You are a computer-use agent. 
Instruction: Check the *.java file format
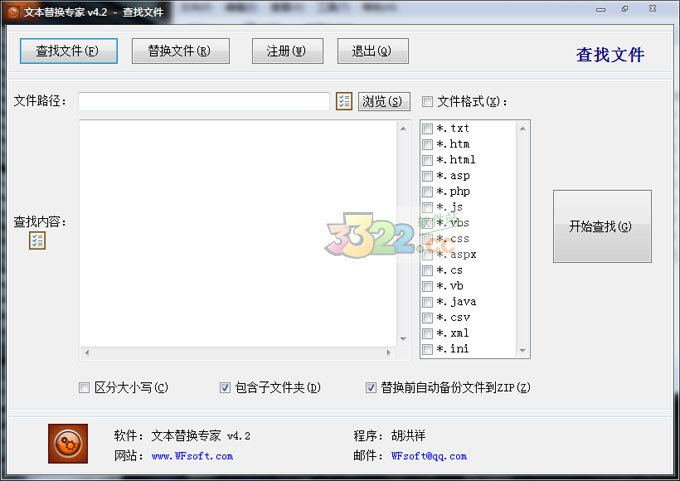tap(427, 302)
